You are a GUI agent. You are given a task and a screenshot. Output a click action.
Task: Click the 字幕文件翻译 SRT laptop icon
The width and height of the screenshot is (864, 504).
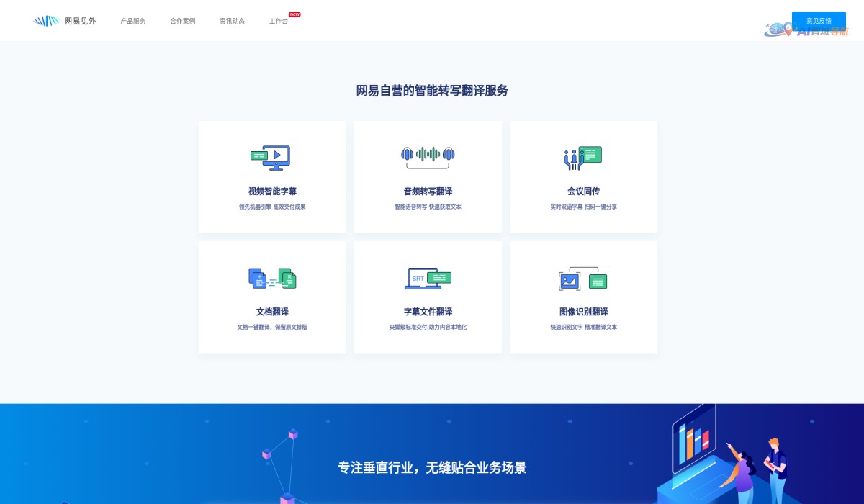tap(428, 277)
